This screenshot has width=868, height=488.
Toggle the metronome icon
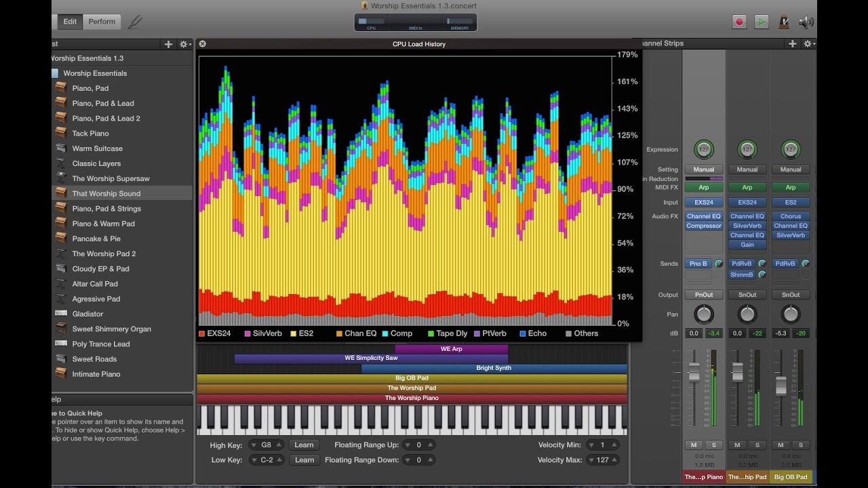(x=784, y=22)
